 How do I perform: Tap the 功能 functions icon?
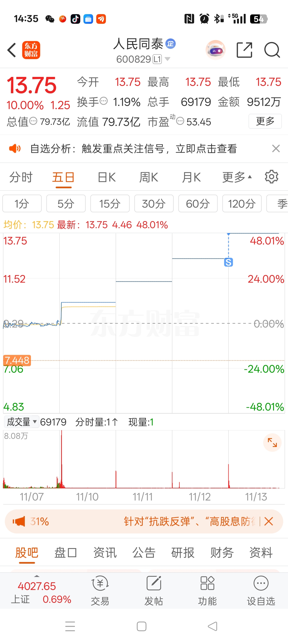pos(207,590)
